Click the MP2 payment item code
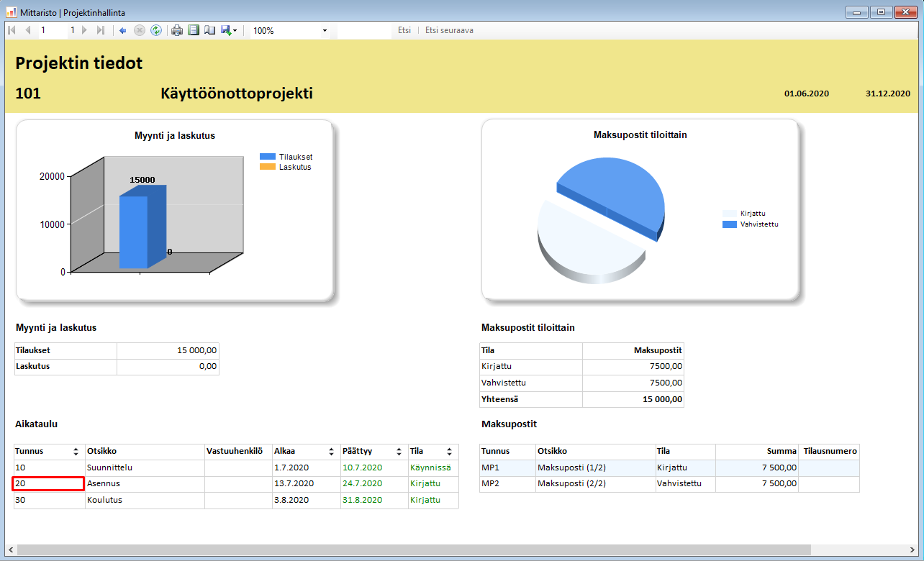Viewport: 924px width, 561px height. [x=490, y=483]
